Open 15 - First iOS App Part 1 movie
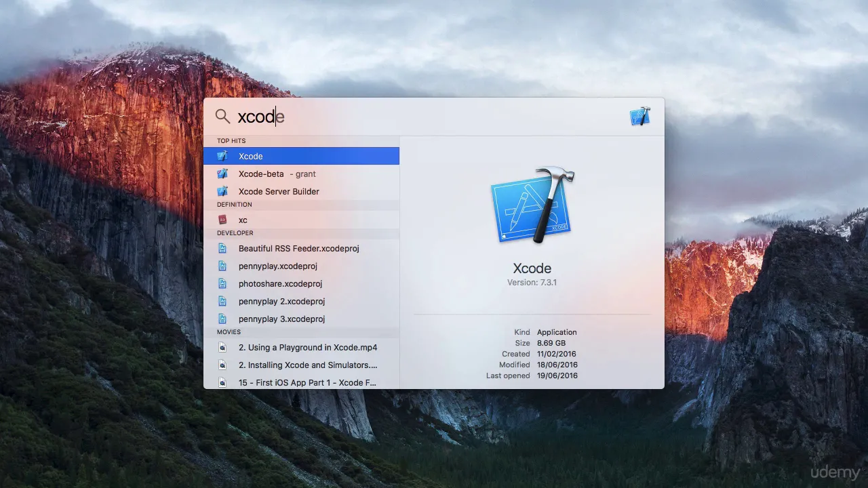Screen dimensions: 868x488 (301, 382)
